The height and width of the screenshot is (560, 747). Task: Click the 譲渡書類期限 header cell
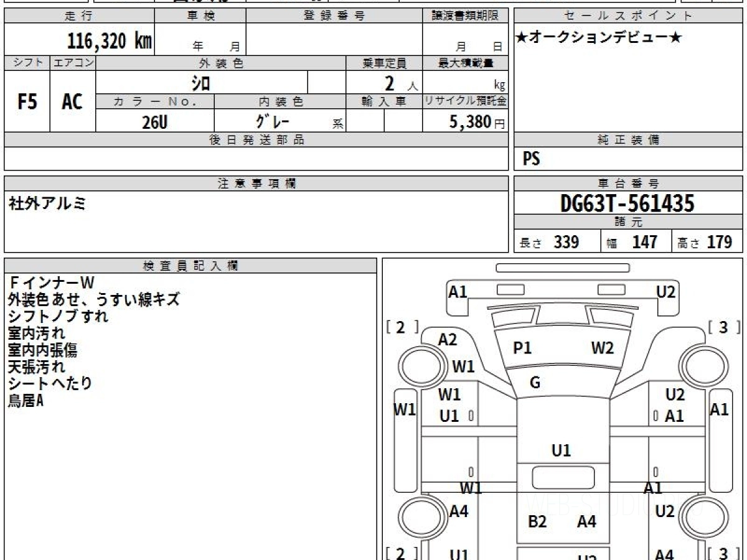465,16
